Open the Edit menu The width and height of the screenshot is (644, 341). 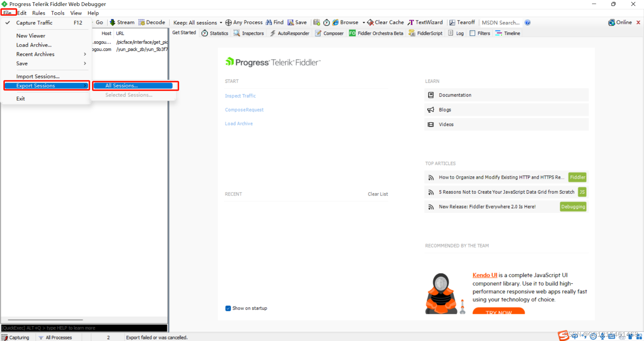22,13
